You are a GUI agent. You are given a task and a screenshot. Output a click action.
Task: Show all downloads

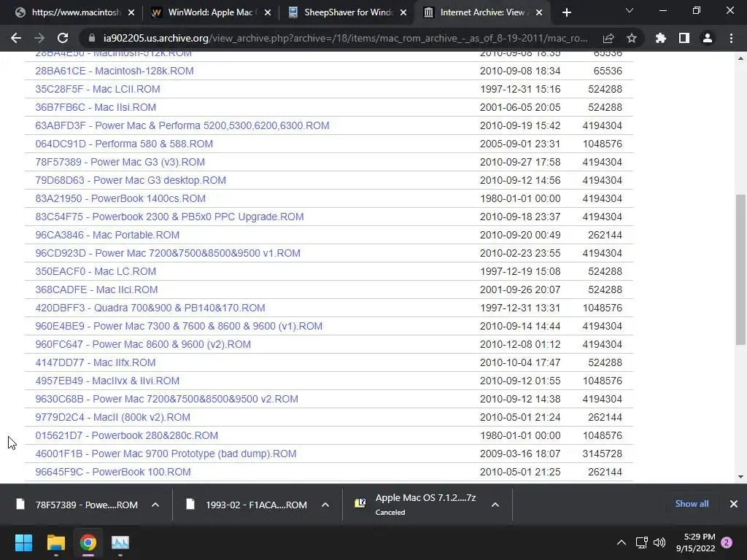pyautogui.click(x=692, y=504)
